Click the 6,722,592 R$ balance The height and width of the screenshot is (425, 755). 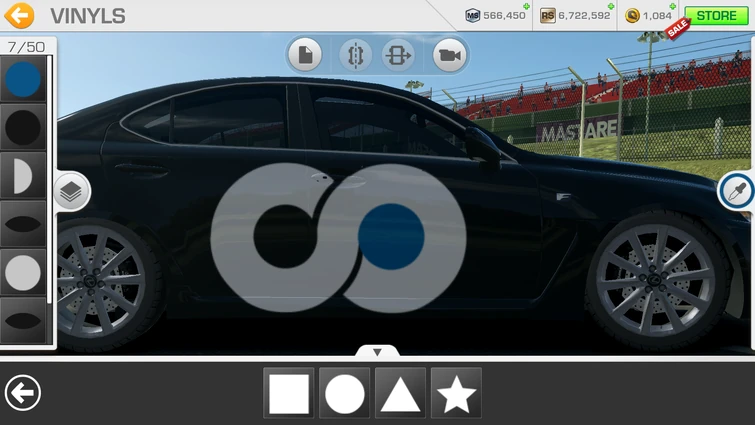(584, 15)
